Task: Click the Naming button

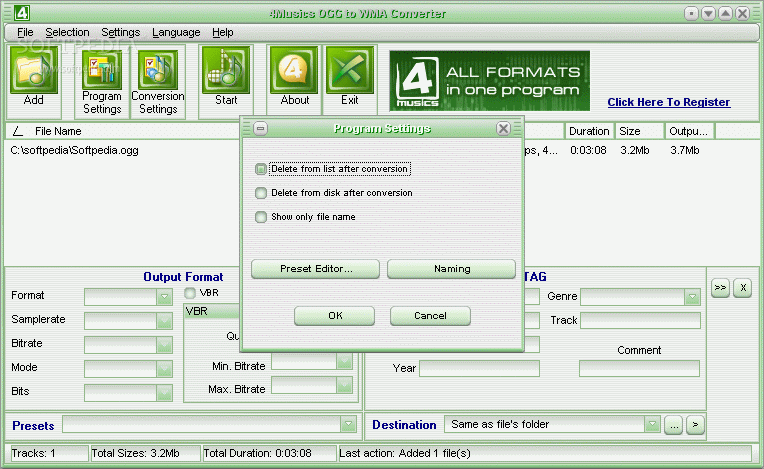Action: 451,269
